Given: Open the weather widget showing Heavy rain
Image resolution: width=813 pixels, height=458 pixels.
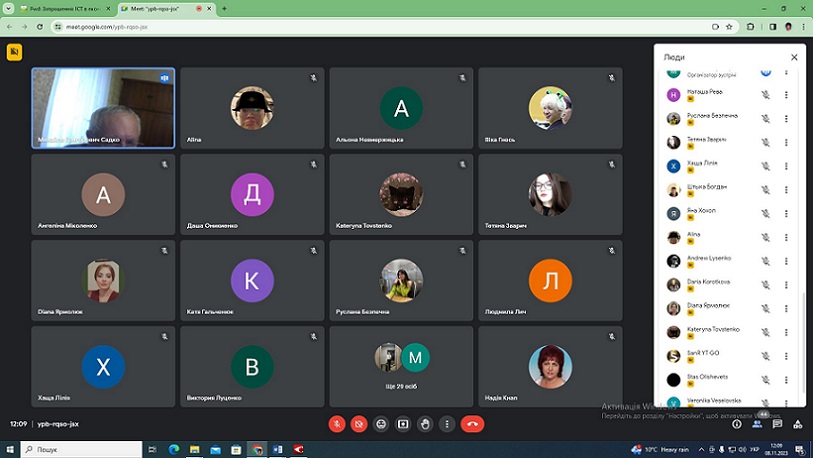Looking at the screenshot, I should 660,449.
